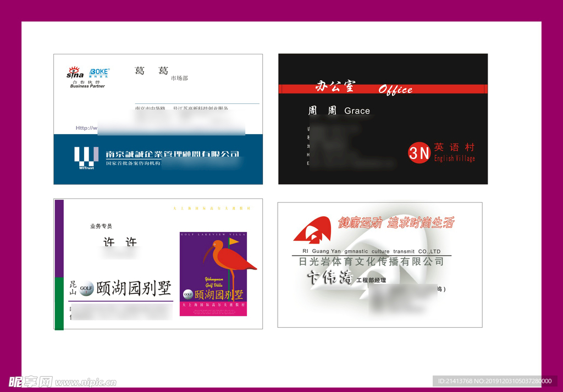Click the Http://w web address text
The image size is (563, 392).
pyautogui.click(x=86, y=128)
